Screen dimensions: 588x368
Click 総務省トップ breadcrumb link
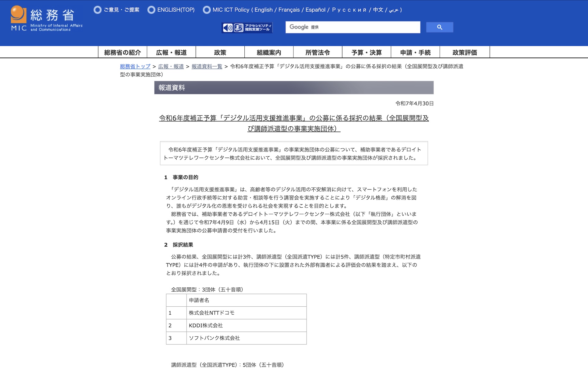pyautogui.click(x=135, y=66)
